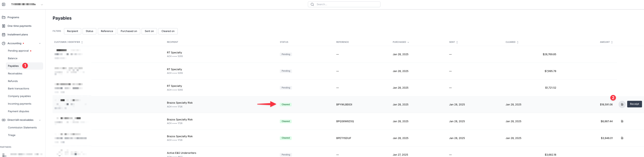Open the Status filter
Viewport: 644px width, 157px height.
point(89,31)
